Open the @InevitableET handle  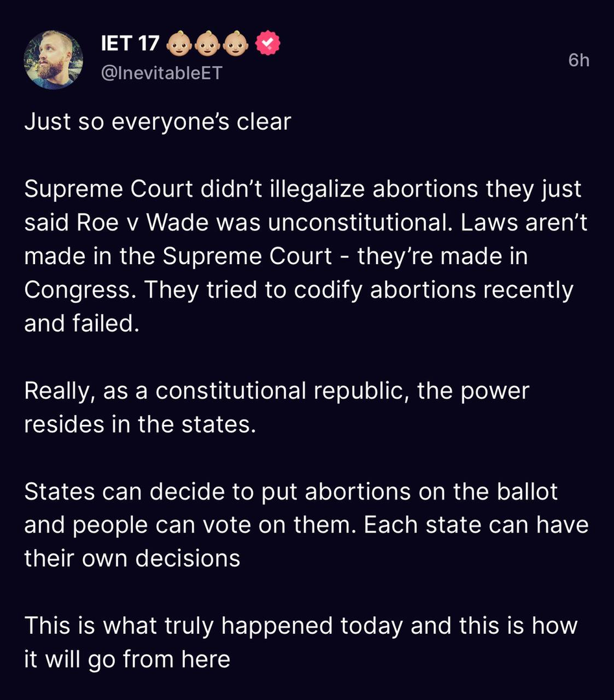[x=162, y=74]
